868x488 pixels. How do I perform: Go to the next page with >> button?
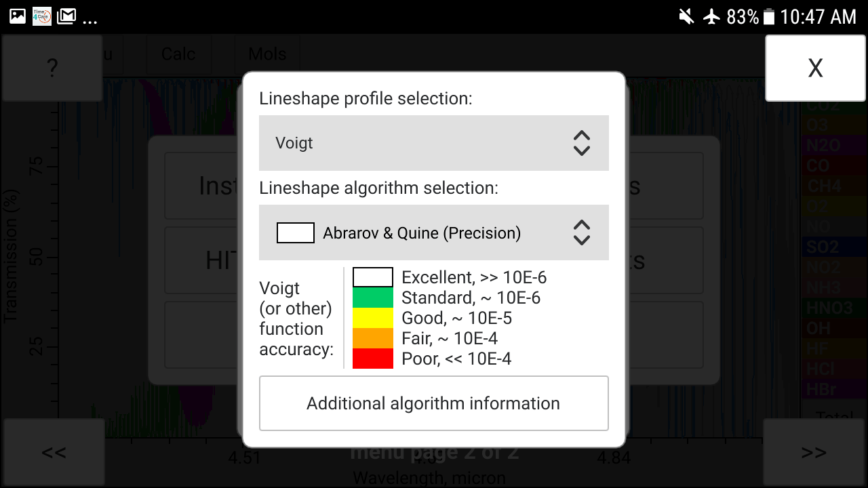pyautogui.click(x=814, y=452)
